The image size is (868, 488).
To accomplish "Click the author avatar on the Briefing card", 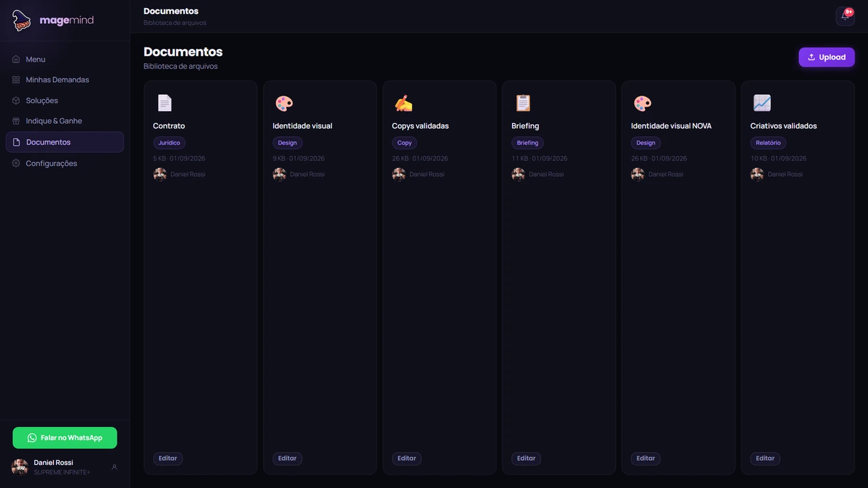I will [518, 174].
